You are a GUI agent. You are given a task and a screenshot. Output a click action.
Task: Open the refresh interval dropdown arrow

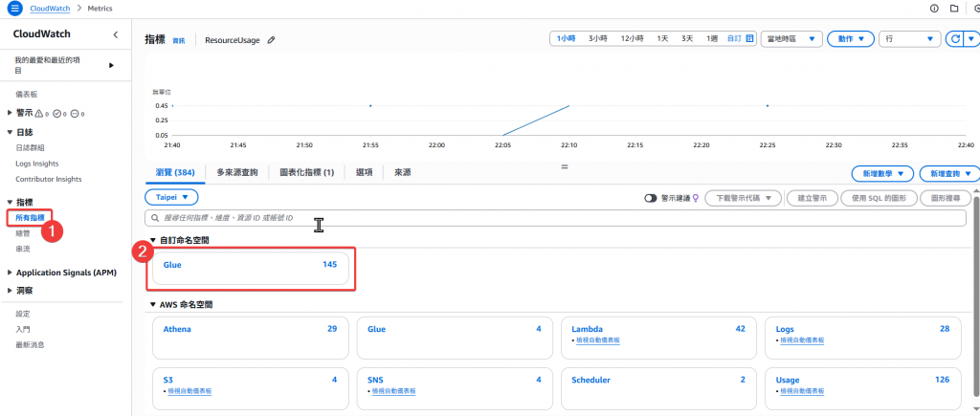coord(970,38)
